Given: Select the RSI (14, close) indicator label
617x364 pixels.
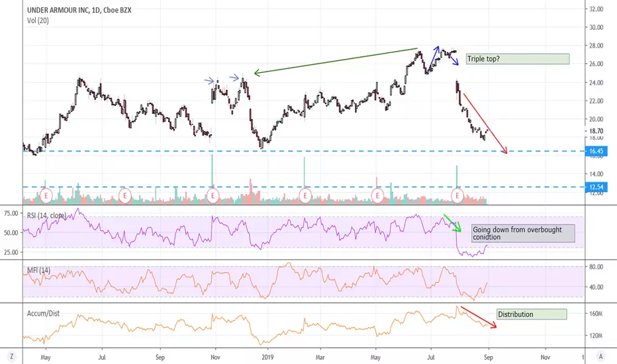Looking at the screenshot, I should (46, 216).
